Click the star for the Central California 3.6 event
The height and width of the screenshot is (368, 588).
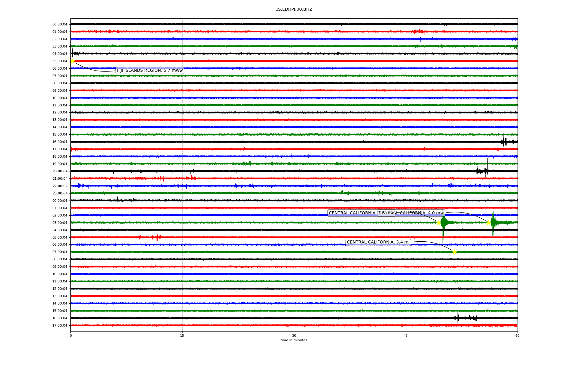[439, 223]
